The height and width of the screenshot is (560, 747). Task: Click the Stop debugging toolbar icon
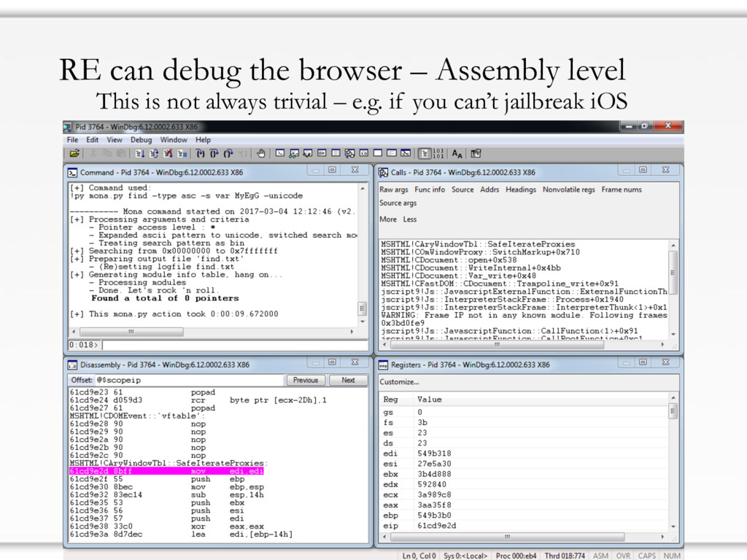[x=168, y=153]
